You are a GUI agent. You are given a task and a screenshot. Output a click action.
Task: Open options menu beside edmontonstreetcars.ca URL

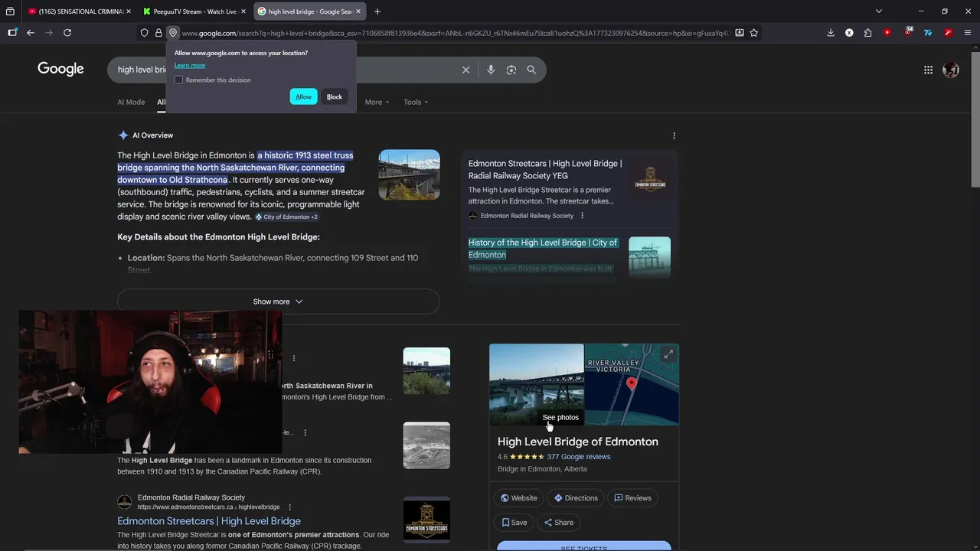pos(289,507)
